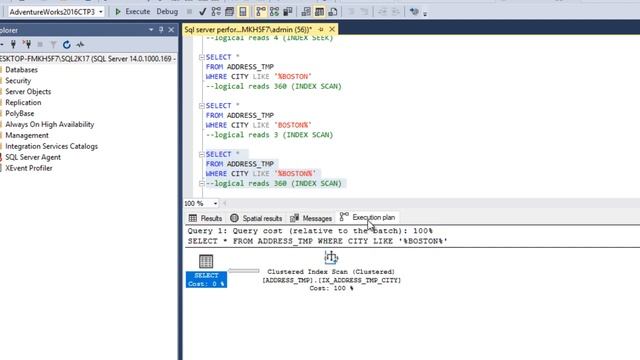This screenshot has height=360, width=640.
Task: Click the Parse query checkmark icon
Action: [x=202, y=12]
